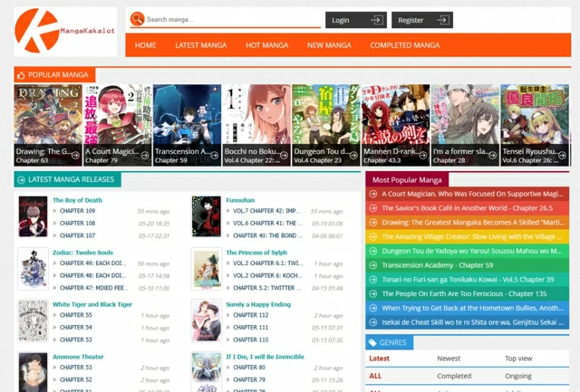Viewport: 580px width, 392px height.
Task: Open the Funouhan cover thumbnail
Action: pos(206,216)
